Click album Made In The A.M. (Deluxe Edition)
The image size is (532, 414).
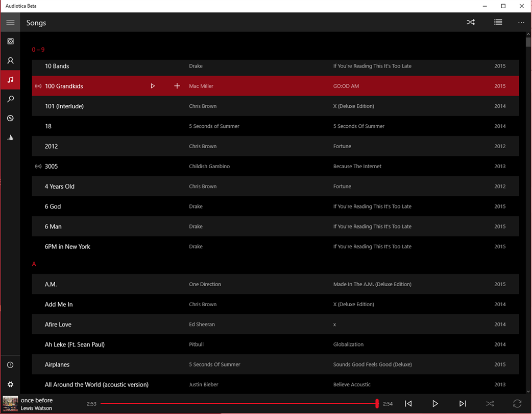tap(372, 284)
